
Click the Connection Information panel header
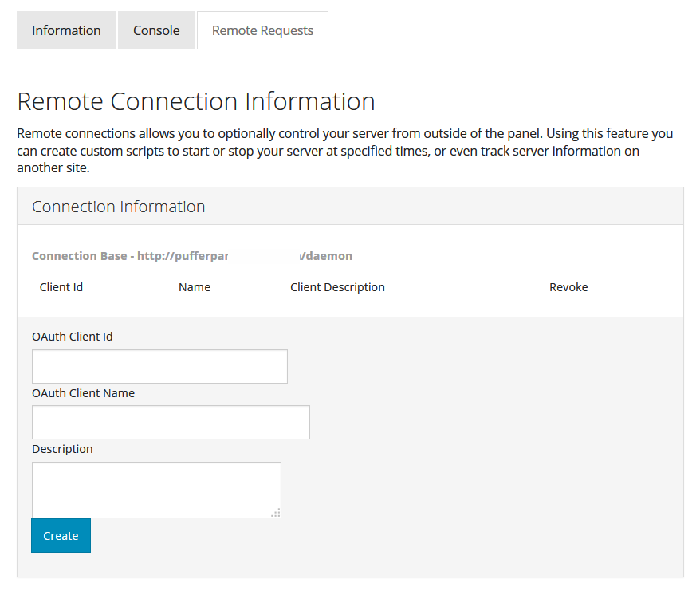click(119, 207)
